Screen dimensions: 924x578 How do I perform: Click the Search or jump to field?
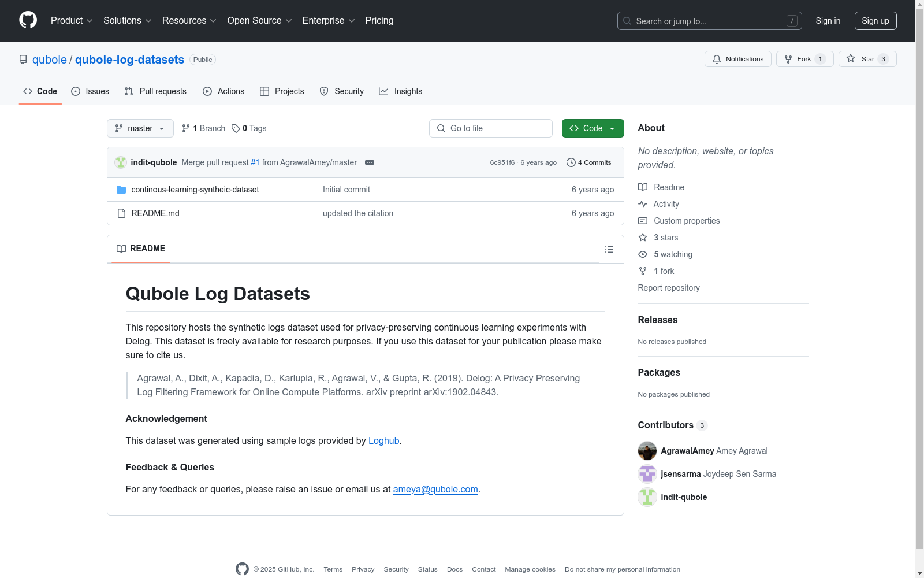click(710, 21)
